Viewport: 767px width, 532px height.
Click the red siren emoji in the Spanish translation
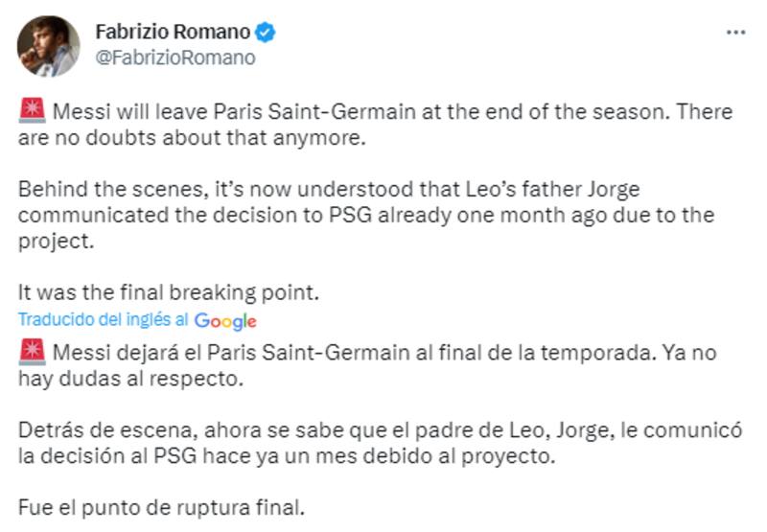coord(32,352)
